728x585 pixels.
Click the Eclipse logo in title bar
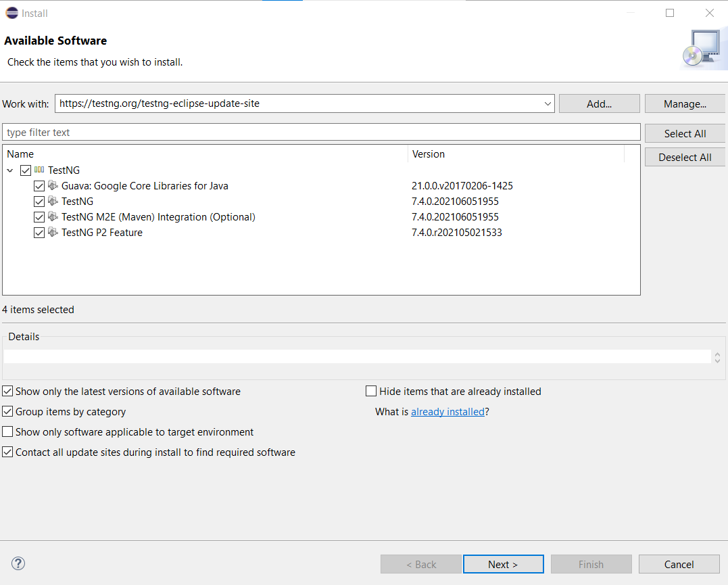(x=11, y=13)
